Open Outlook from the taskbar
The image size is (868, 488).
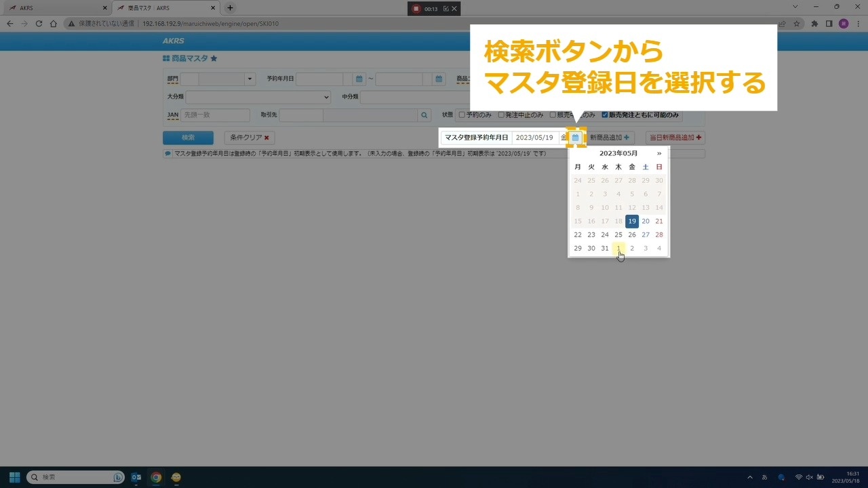pos(136,477)
